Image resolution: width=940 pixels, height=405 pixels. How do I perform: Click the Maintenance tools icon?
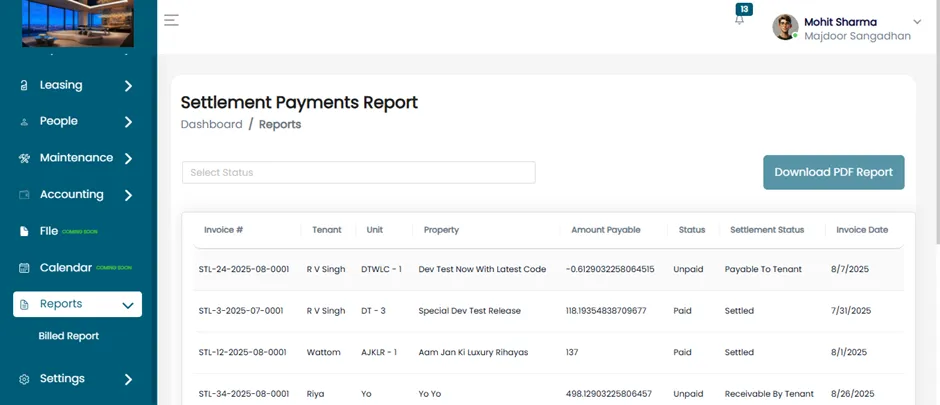24,158
